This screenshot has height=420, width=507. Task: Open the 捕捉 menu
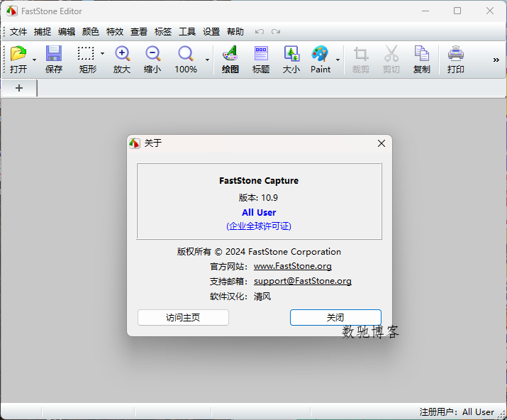tap(43, 32)
